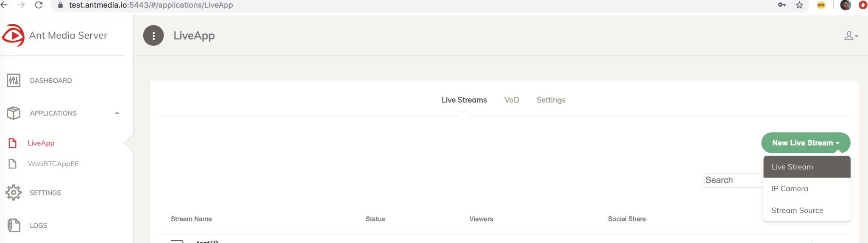Screen dimensions: 868x243
Task: Click the Logs clipboard icon
Action: [x=14, y=225]
